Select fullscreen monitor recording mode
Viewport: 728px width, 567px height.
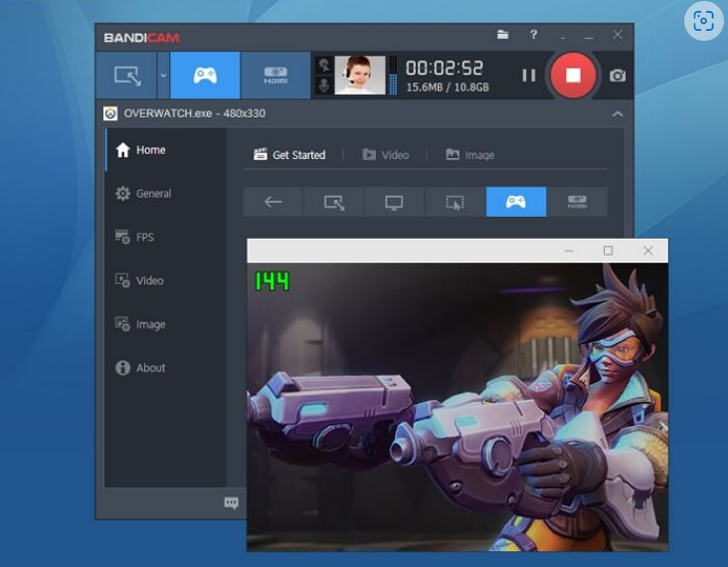(x=394, y=202)
